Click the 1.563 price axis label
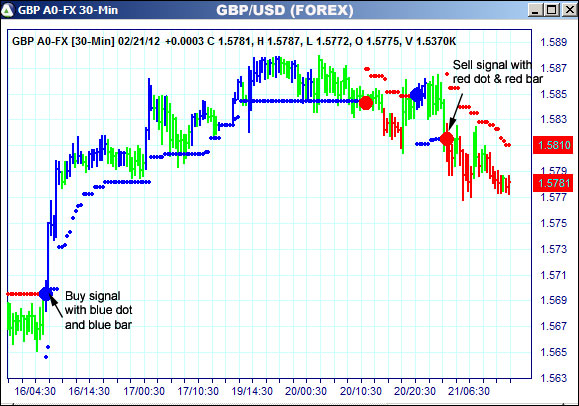 tap(553, 378)
